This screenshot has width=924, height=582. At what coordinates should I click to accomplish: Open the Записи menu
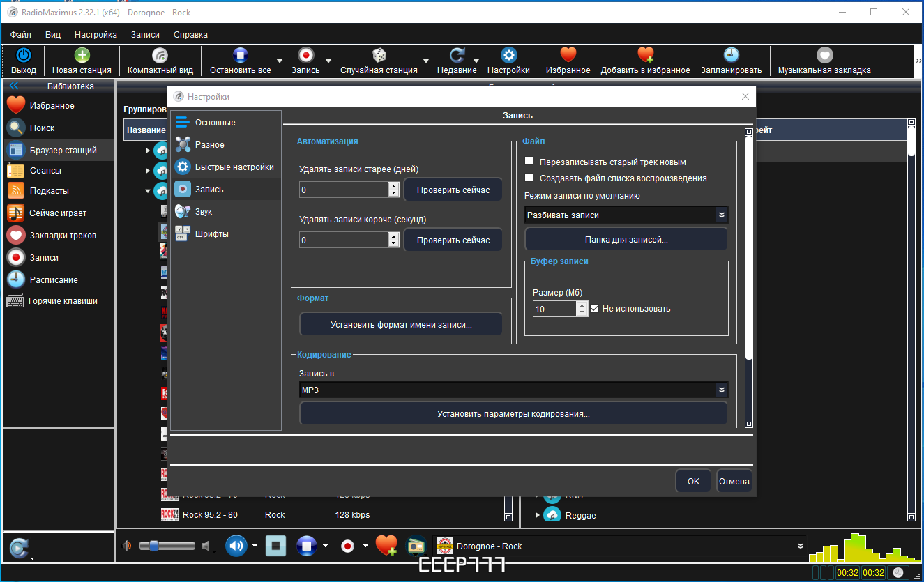(x=145, y=34)
